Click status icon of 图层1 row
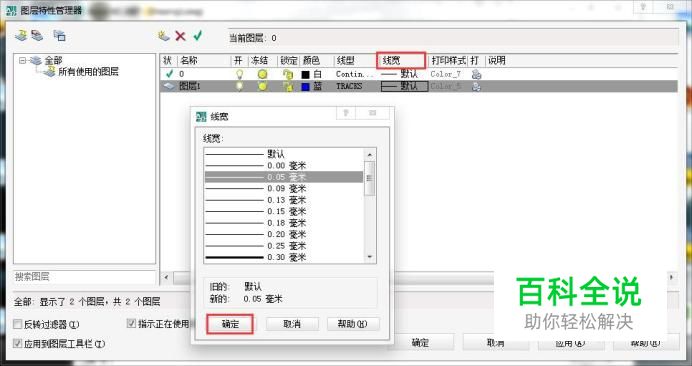This screenshot has height=366, width=692. pyautogui.click(x=169, y=86)
